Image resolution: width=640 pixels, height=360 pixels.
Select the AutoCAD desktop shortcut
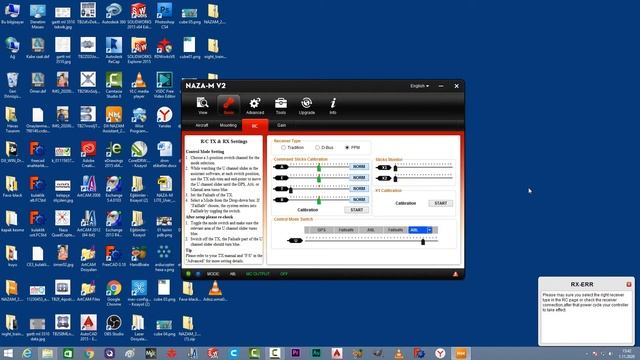coord(88,327)
